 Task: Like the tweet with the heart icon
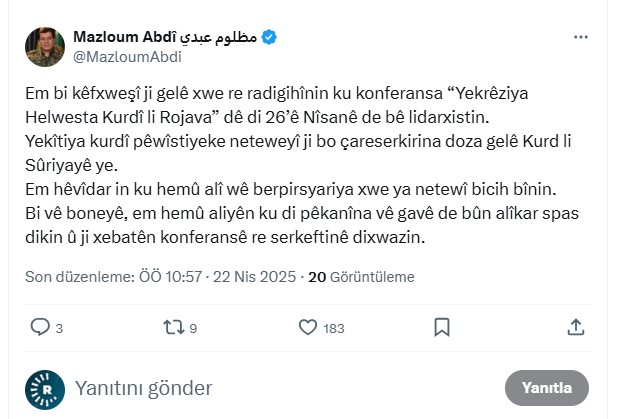[x=307, y=327]
